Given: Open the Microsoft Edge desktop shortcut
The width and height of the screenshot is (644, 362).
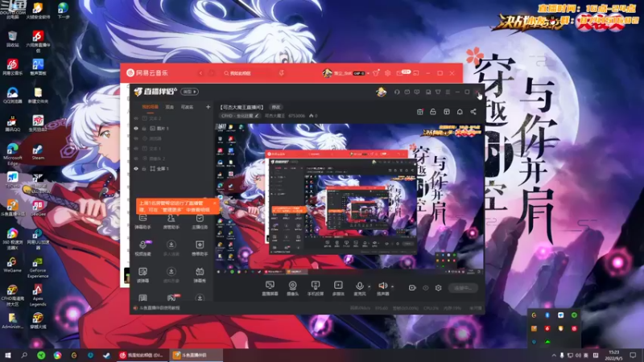Looking at the screenshot, I should tap(12, 154).
